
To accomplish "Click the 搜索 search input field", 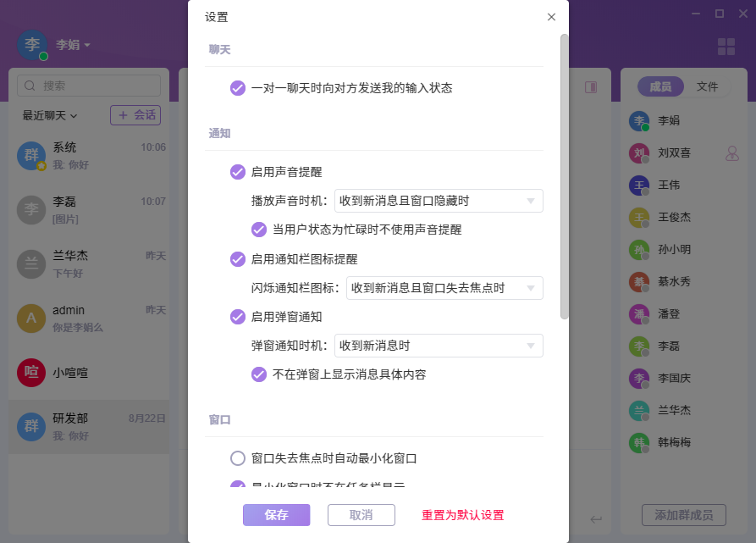I will click(x=89, y=86).
